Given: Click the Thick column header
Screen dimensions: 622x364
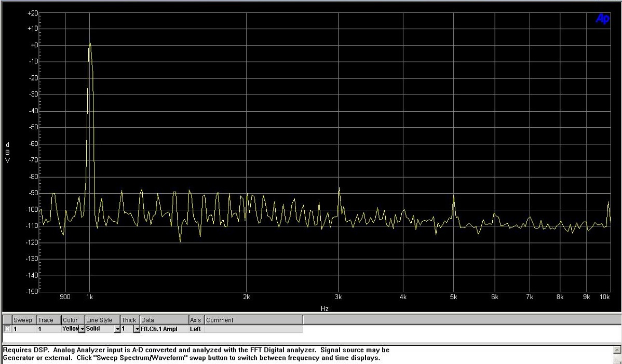Looking at the screenshot, I should point(130,320).
